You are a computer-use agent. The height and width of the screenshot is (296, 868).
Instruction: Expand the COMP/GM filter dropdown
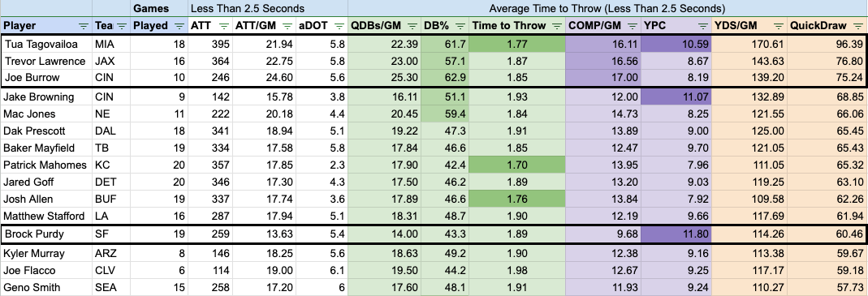point(632,25)
